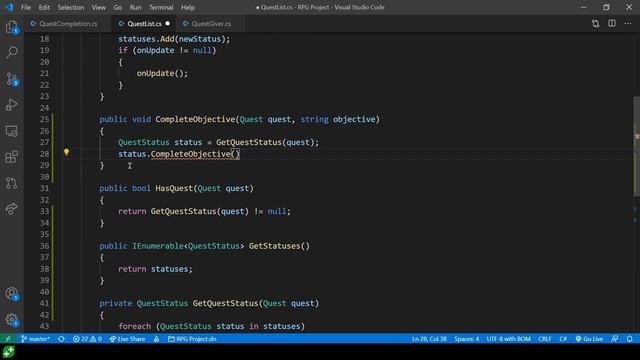Click the remote window indicator in status bar

pos(8,339)
